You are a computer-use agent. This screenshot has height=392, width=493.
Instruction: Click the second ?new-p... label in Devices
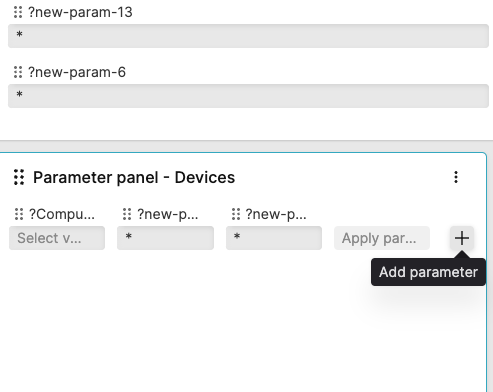click(x=168, y=214)
